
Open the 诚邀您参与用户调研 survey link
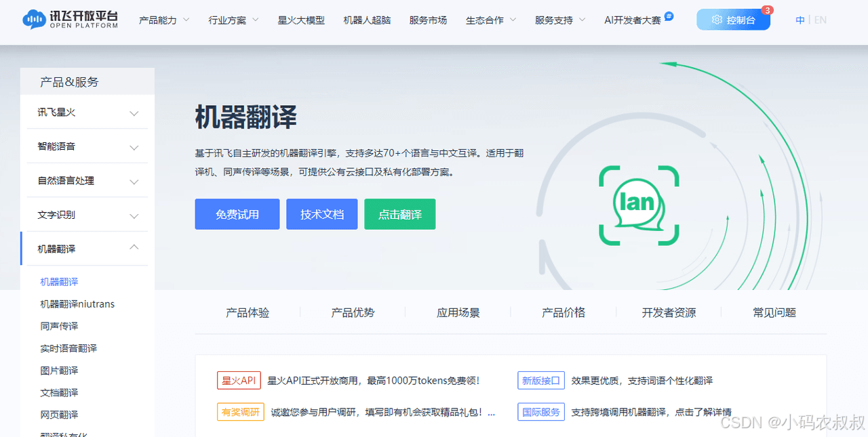pos(383,411)
